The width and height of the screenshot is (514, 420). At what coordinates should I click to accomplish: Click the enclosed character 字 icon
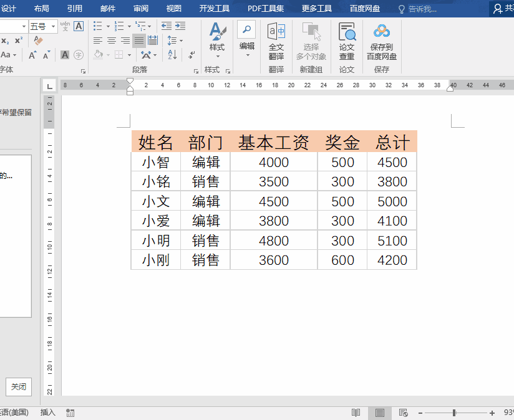pos(79,55)
